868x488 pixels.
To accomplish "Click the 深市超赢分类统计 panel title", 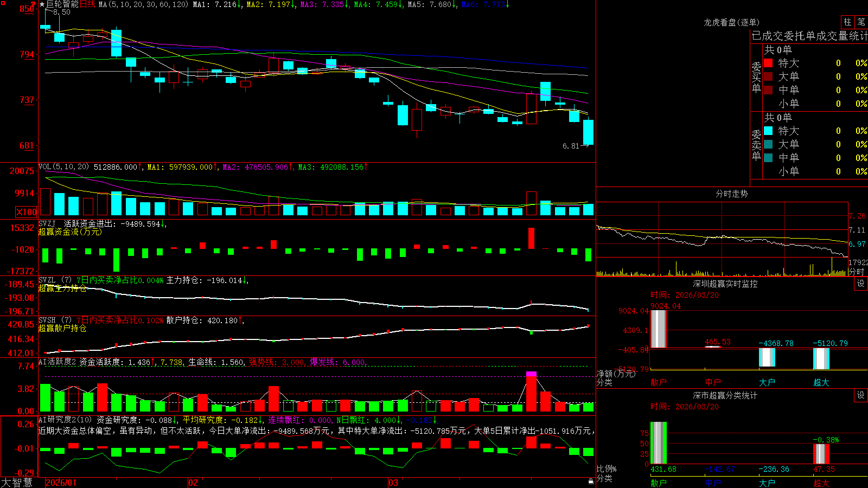I will pos(725,395).
